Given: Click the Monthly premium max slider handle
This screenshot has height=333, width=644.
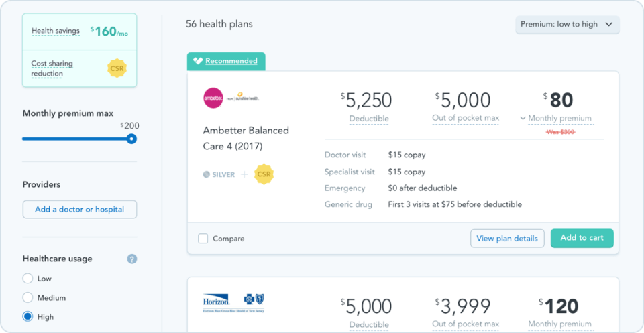Looking at the screenshot, I should point(131,139).
